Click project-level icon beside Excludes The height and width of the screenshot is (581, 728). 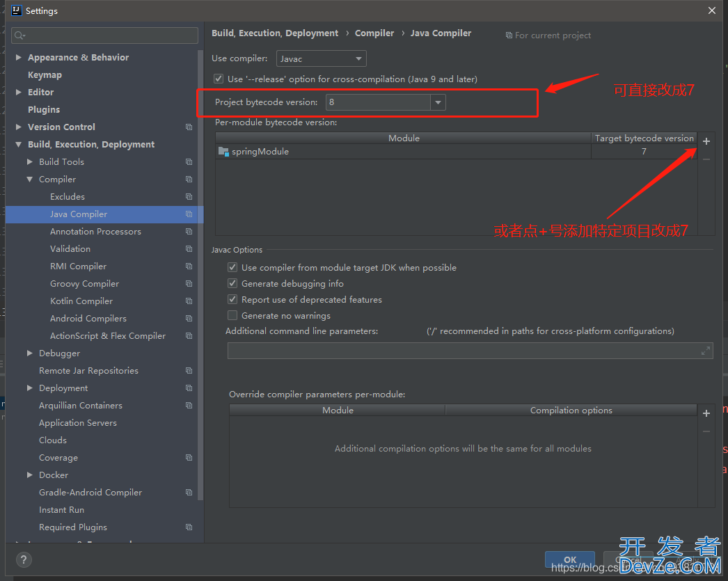click(189, 196)
